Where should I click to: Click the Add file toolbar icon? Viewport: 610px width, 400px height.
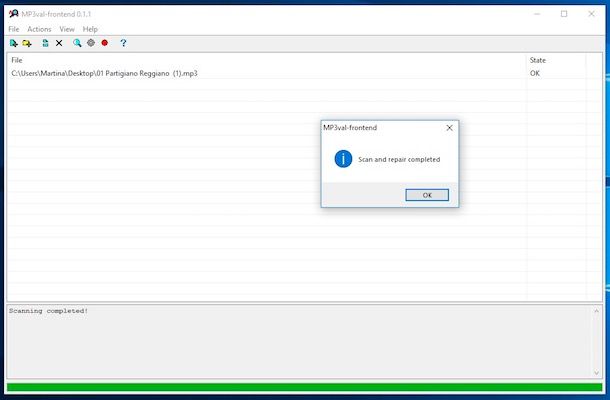click(x=14, y=43)
